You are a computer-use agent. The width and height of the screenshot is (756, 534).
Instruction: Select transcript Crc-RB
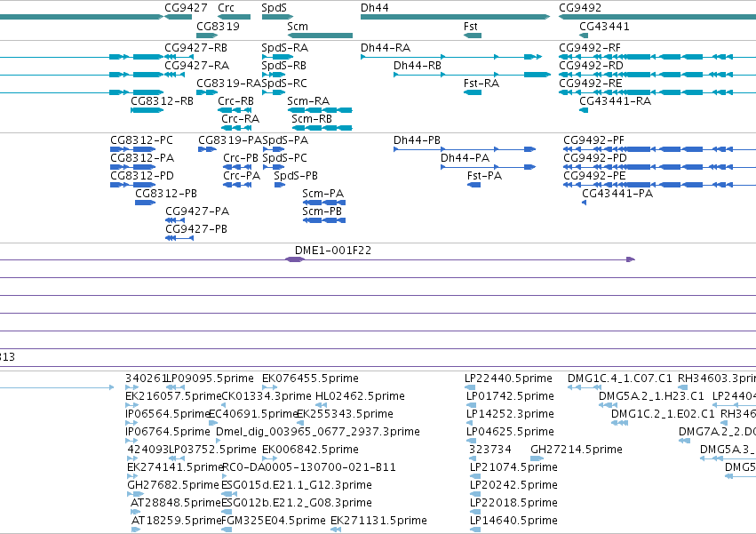coord(235,110)
